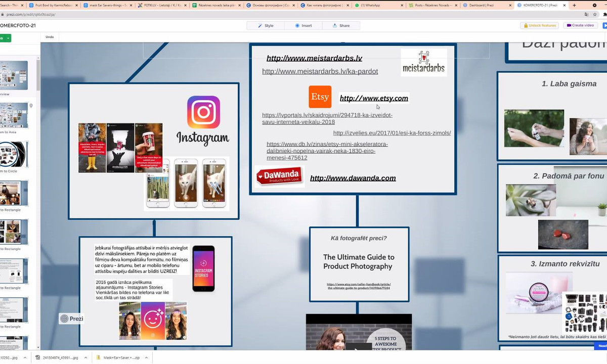607x364 pixels.
Task: Open the meistardarbs.lv bold link
Action: click(x=314, y=58)
